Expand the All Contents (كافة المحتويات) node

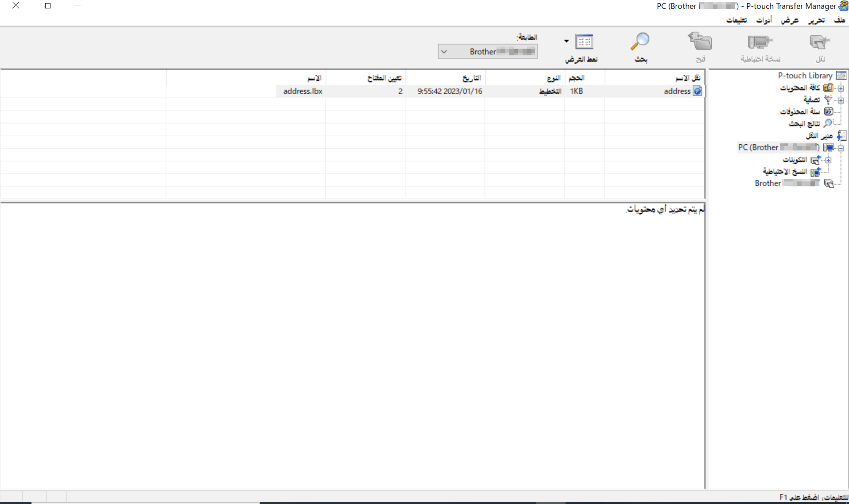tap(841, 88)
